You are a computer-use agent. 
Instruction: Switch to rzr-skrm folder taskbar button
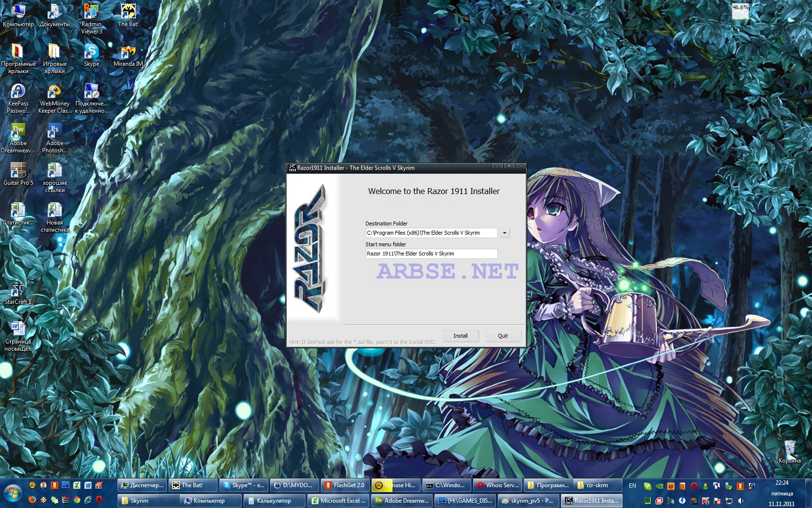pos(598,485)
